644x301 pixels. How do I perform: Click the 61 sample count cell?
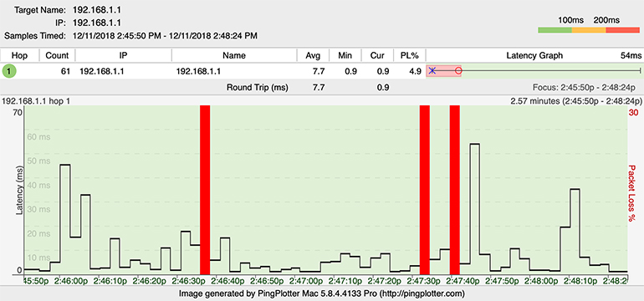tap(65, 71)
